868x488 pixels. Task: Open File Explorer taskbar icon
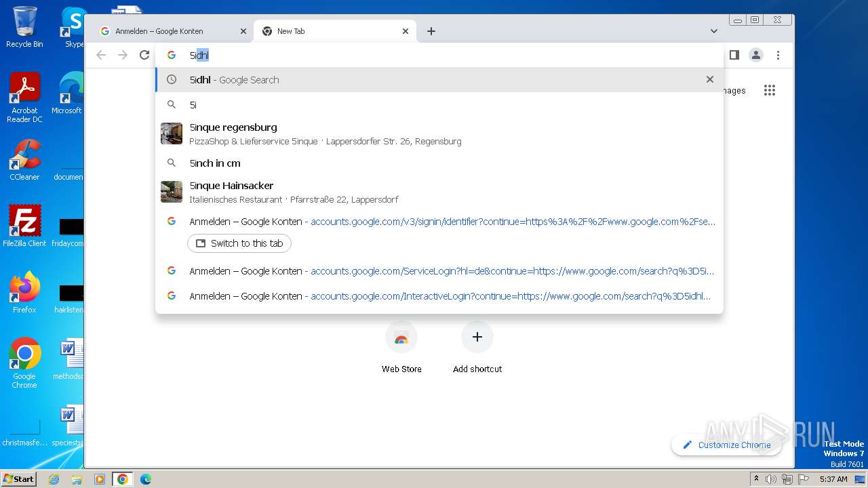pyautogui.click(x=77, y=479)
